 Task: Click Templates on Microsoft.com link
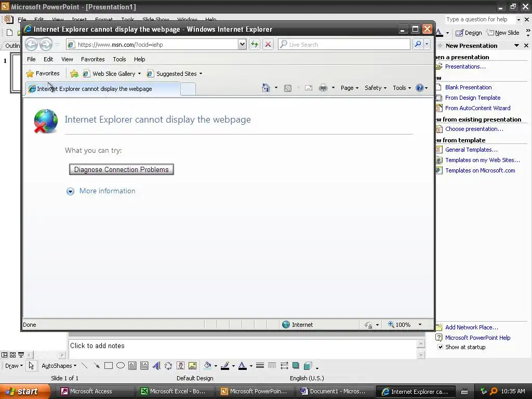coord(480,170)
